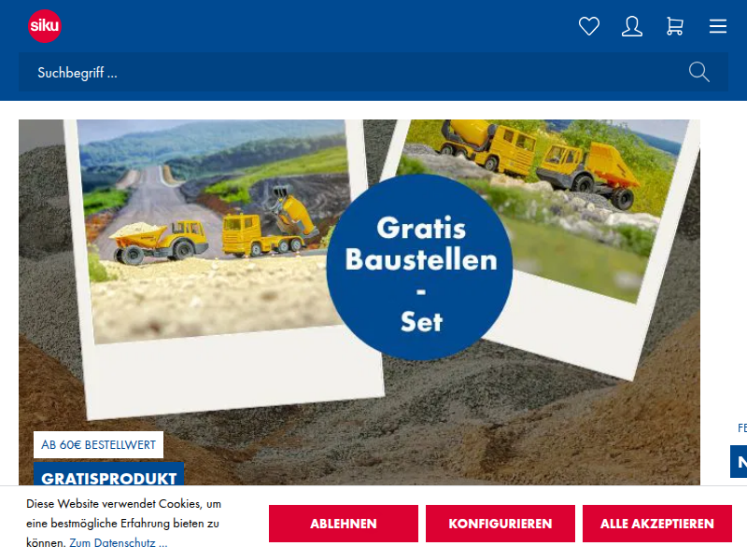Click the orange tipper truck photo

(588, 175)
